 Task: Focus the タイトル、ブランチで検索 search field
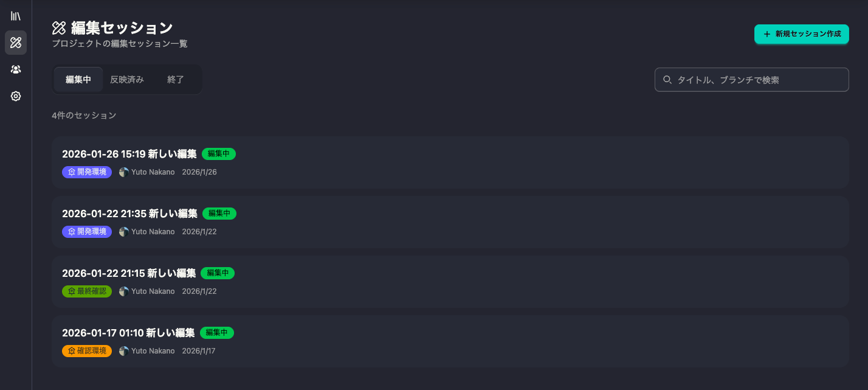coord(752,80)
